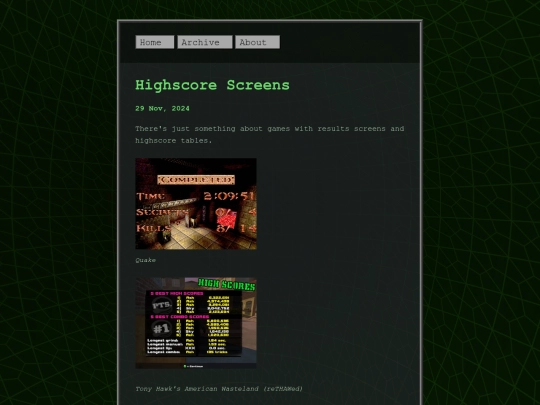Image resolution: width=540 pixels, height=405 pixels.
Task: Click the Tony Hawk's American Wasteland caption
Action: (219, 389)
